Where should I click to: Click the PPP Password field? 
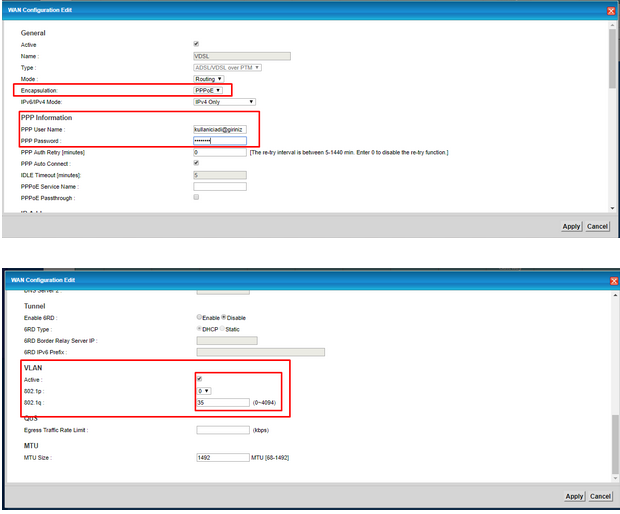pyautogui.click(x=220, y=141)
